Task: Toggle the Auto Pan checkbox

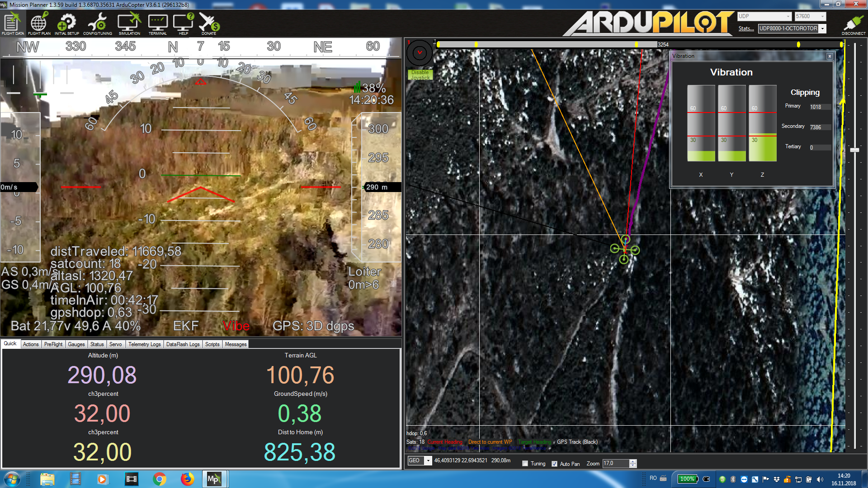Action: 554,464
